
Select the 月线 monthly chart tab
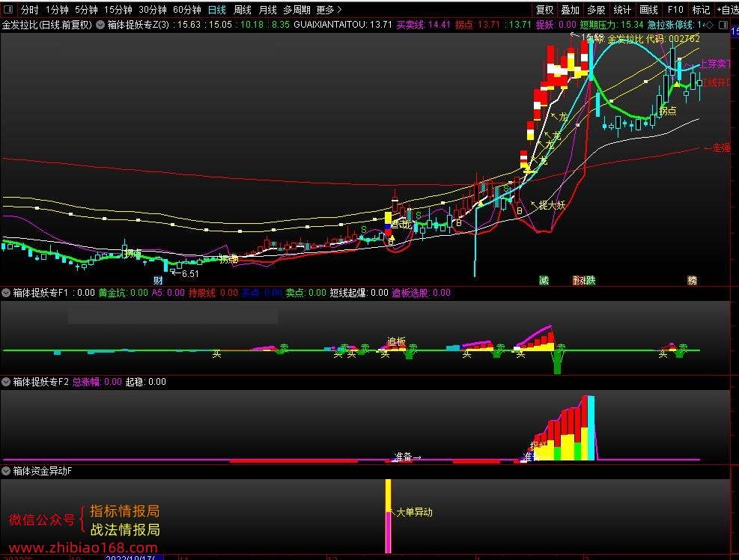click(268, 10)
